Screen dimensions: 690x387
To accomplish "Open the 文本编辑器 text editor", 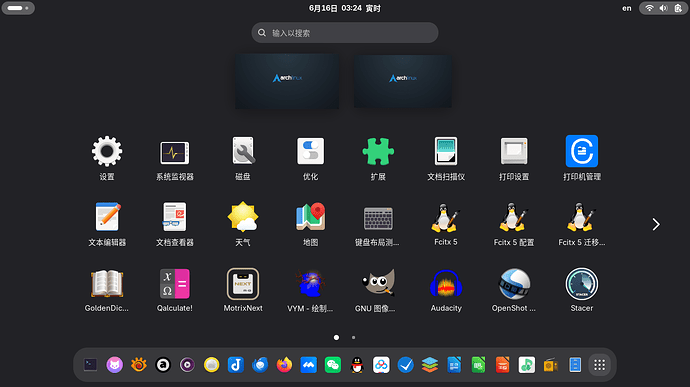I will [x=107, y=217].
